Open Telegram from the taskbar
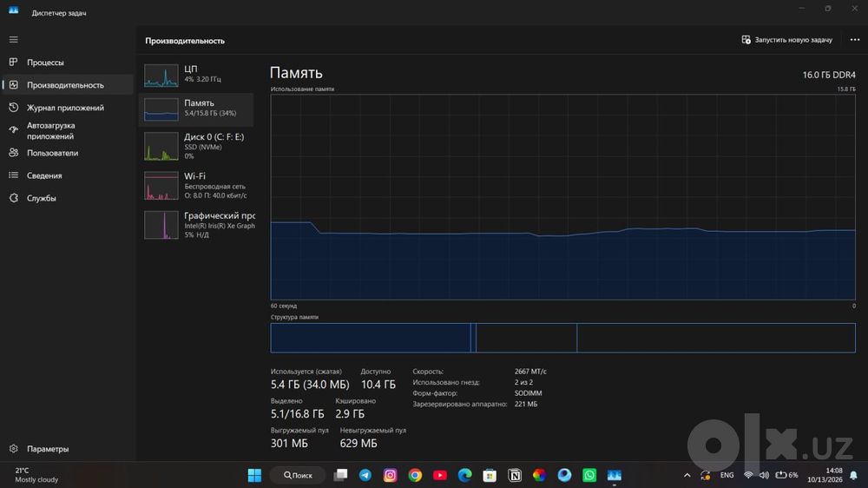The height and width of the screenshot is (488, 868). pos(365,475)
